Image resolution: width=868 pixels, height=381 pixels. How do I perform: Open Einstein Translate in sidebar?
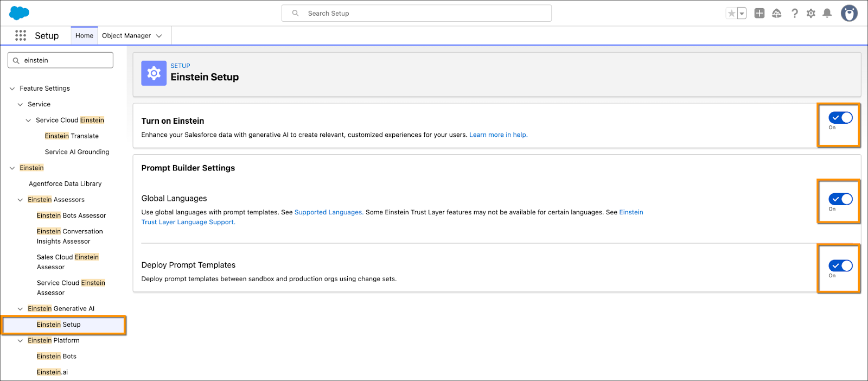tap(72, 136)
